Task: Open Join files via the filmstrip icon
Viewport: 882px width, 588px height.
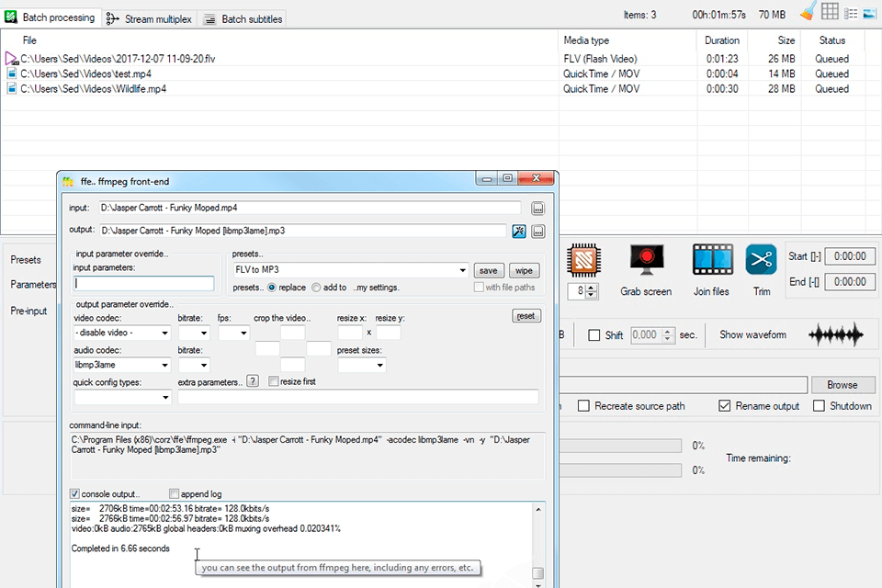Action: click(712, 260)
